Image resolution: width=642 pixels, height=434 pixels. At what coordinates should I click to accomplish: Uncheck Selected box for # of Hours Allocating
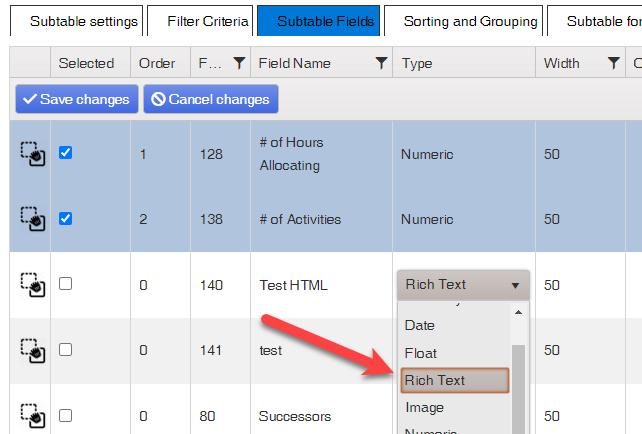click(x=66, y=153)
